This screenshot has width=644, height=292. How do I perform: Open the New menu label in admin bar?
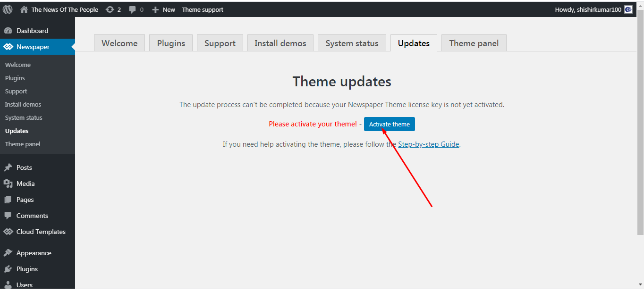pos(169,9)
